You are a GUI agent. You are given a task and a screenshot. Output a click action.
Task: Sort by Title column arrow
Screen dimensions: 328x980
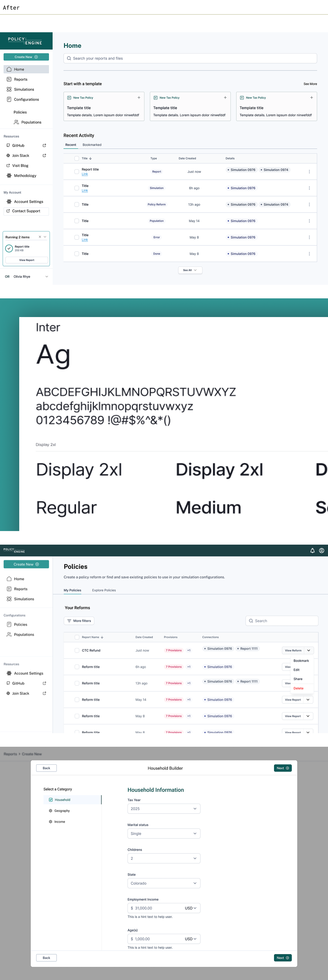pos(90,158)
